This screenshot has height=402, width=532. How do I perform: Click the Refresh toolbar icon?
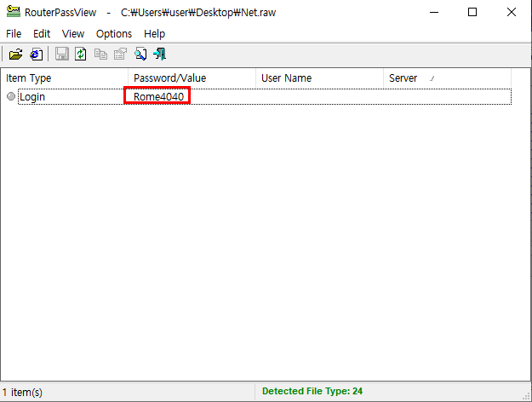coord(81,55)
